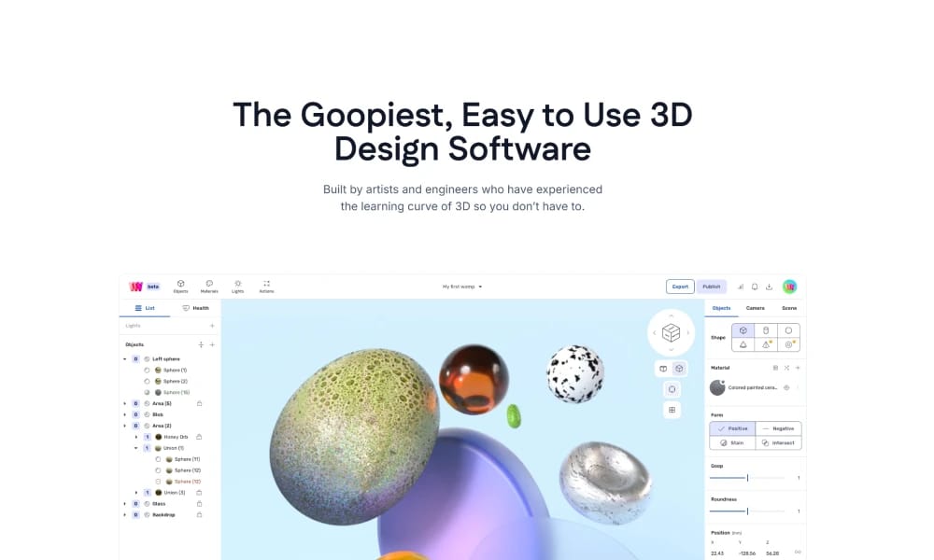Add a light with Lights plus icon
Screen dimensions: 934x560
212,326
